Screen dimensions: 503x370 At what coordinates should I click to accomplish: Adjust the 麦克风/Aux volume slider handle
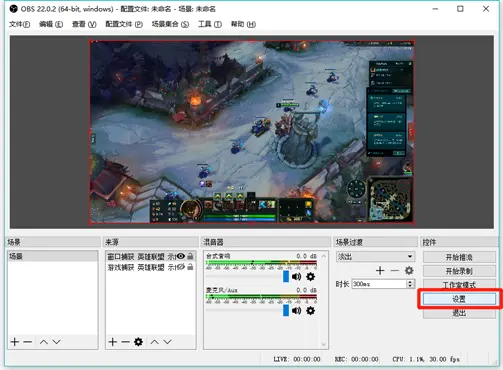coord(286,311)
